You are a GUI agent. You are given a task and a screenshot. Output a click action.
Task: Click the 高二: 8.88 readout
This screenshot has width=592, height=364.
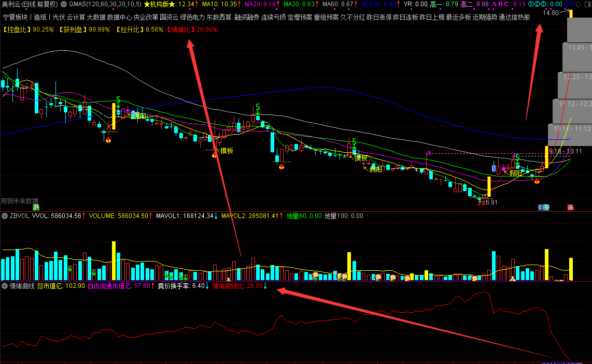coord(475,4)
